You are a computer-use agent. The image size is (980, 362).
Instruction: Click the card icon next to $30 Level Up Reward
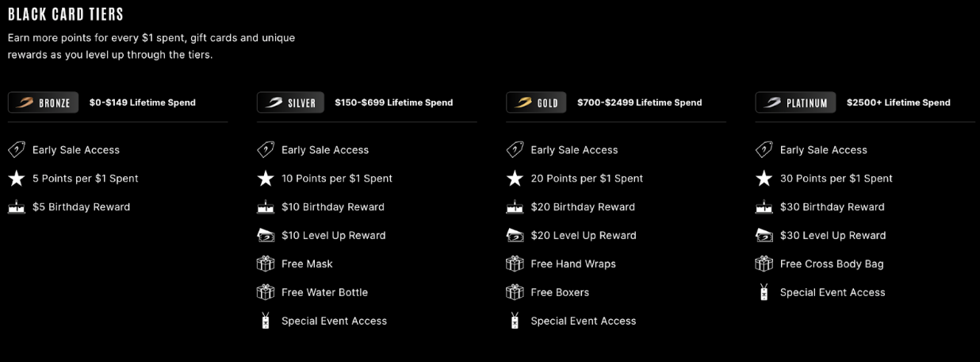point(764,236)
